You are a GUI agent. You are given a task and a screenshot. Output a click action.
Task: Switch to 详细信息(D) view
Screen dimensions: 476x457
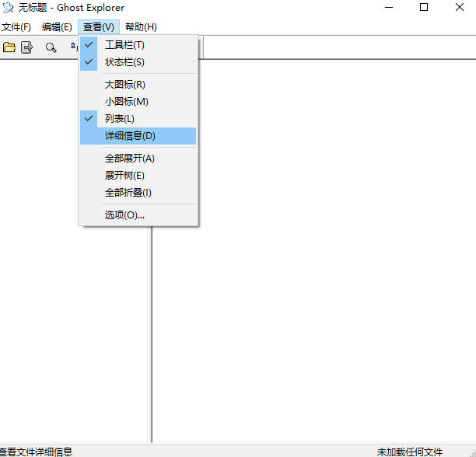(x=138, y=135)
